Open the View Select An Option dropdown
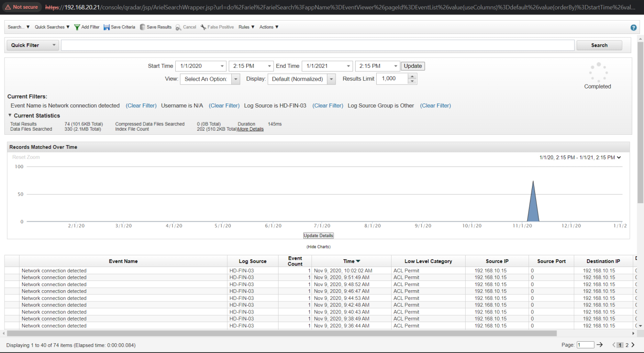644x353 pixels. [235, 79]
